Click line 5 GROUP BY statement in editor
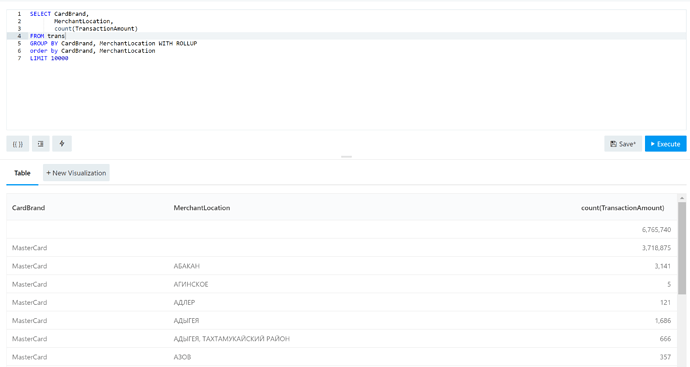The height and width of the screenshot is (367, 690). click(x=114, y=44)
